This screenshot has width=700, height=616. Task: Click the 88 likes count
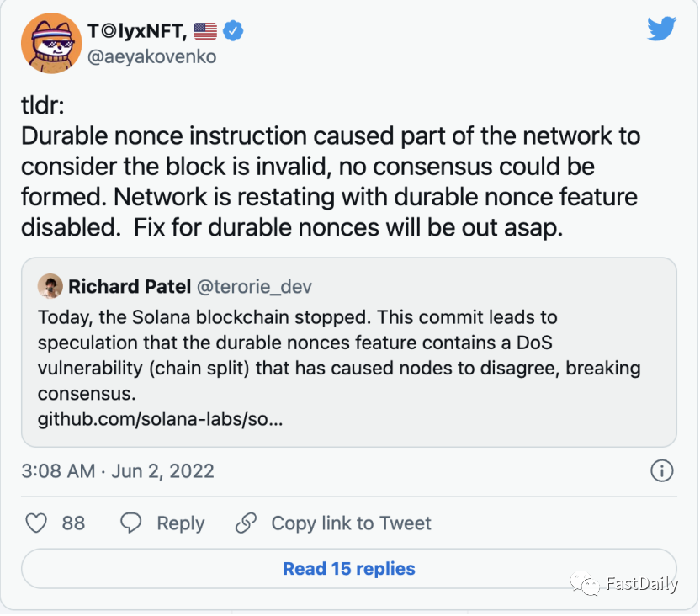[x=73, y=523]
